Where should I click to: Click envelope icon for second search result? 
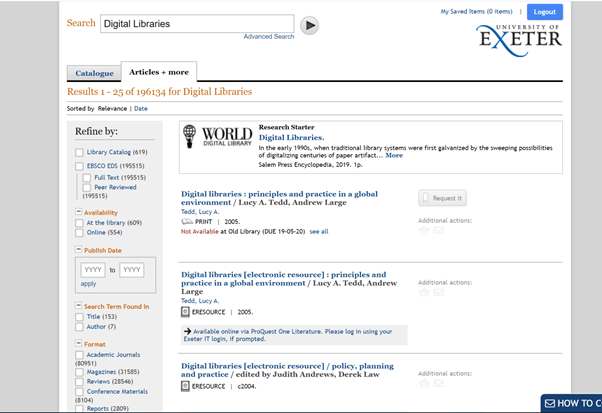point(438,293)
